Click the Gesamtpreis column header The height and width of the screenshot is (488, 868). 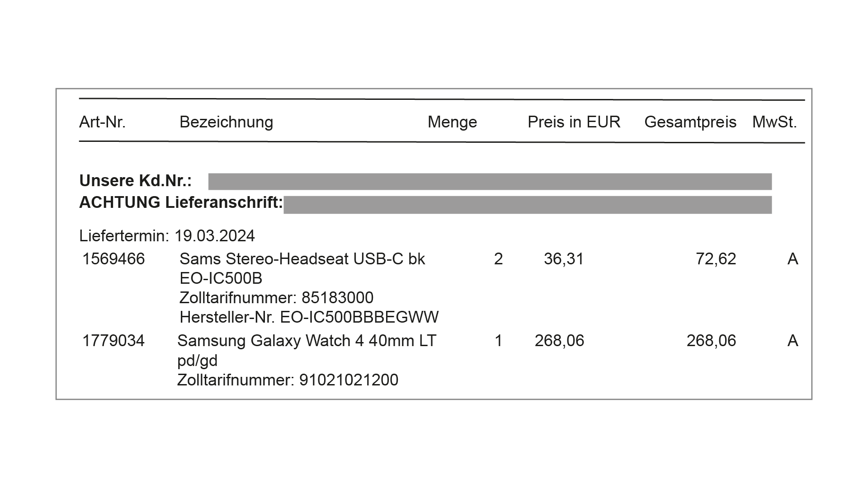coord(690,122)
